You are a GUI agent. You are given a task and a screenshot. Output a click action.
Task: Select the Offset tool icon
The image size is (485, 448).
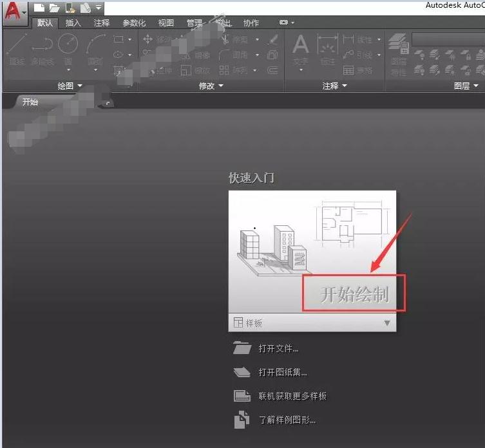(272, 71)
